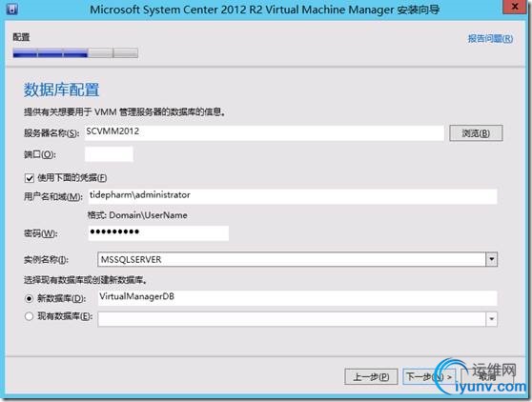Click the installer icon in the title bar
This screenshot has width=532, height=402.
[11, 10]
